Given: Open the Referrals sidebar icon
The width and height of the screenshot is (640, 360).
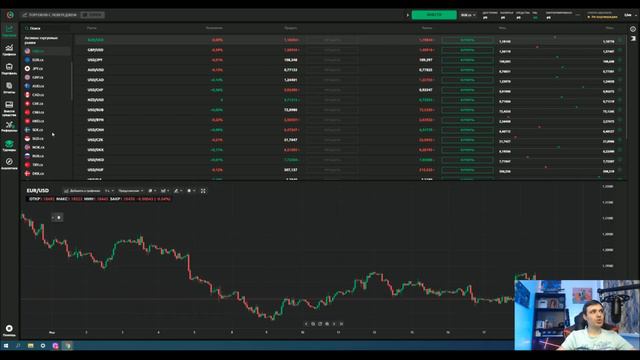Looking at the screenshot, I should point(9,127).
